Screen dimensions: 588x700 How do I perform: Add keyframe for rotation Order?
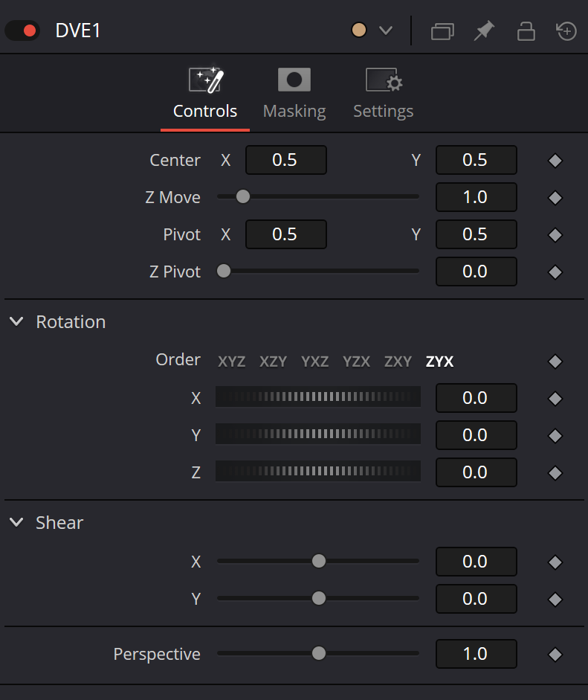555,362
